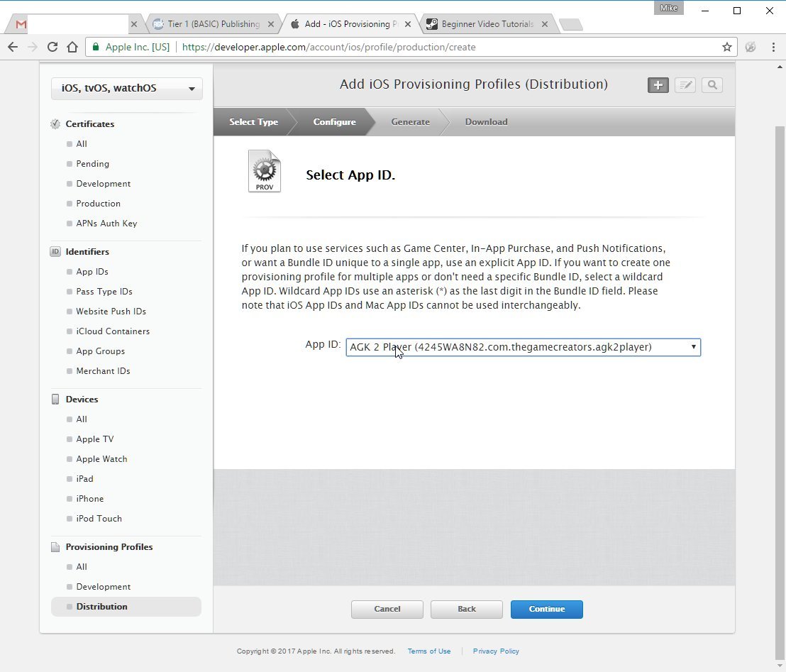
Task: Open Apple TV devices
Action: tap(95, 439)
